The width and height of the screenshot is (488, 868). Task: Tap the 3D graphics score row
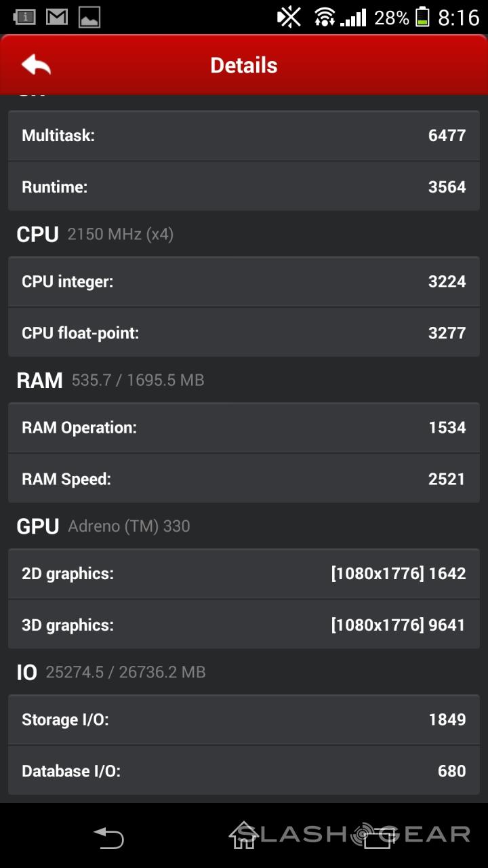tap(244, 625)
